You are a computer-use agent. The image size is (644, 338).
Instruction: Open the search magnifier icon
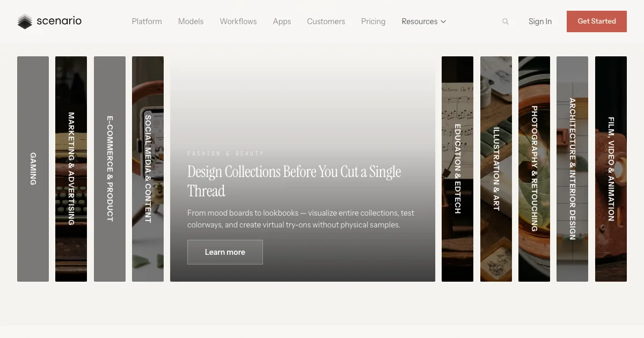pyautogui.click(x=505, y=21)
